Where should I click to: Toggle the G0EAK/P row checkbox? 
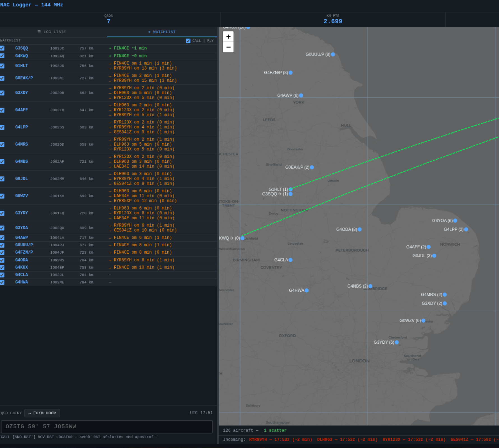coord(2,78)
